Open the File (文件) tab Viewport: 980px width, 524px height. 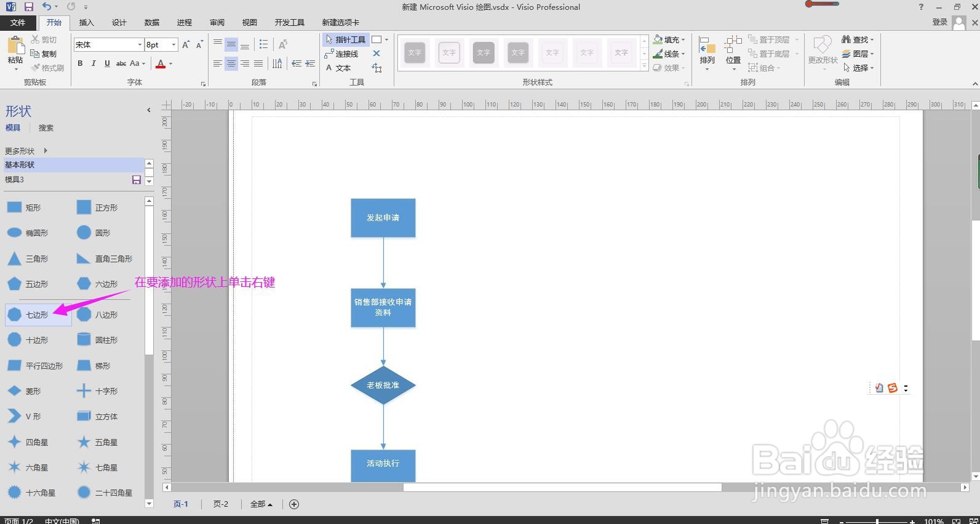point(18,23)
